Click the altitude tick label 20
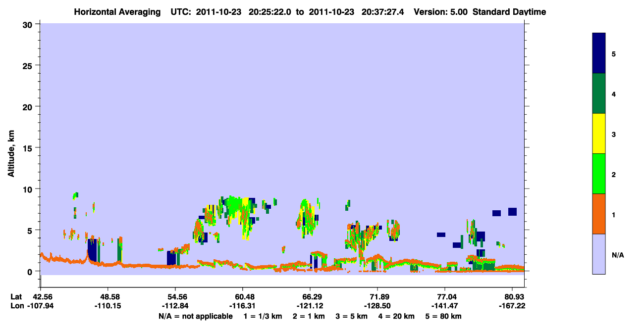The image size is (644, 330). pos(29,106)
